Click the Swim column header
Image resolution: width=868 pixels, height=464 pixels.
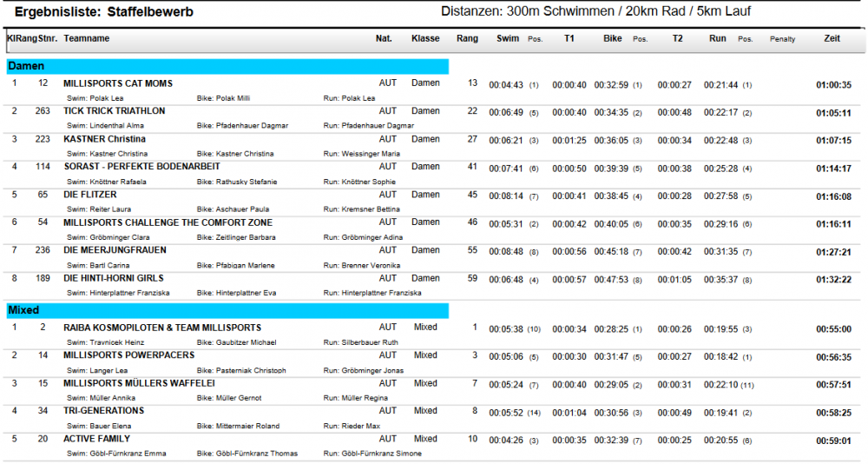pos(508,39)
